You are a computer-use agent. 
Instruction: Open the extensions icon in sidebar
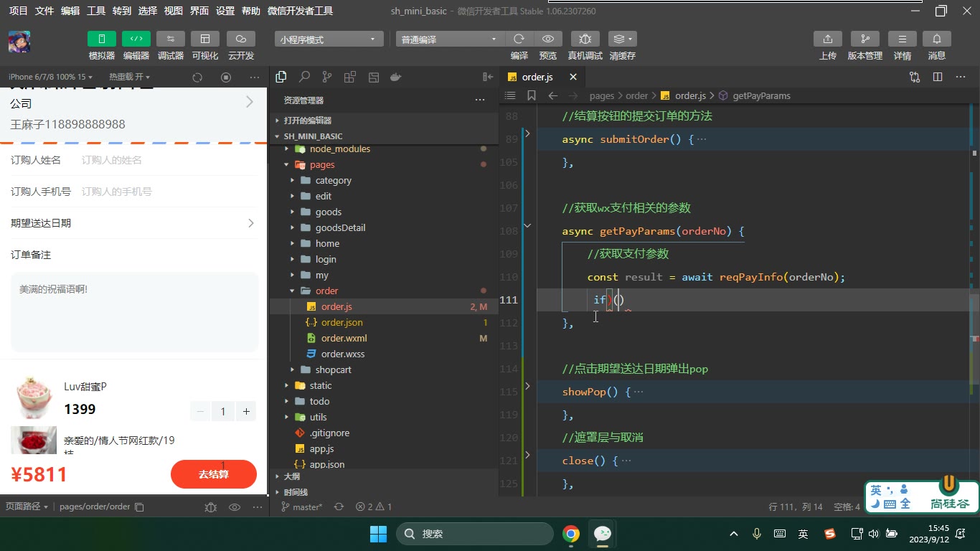[x=350, y=77]
